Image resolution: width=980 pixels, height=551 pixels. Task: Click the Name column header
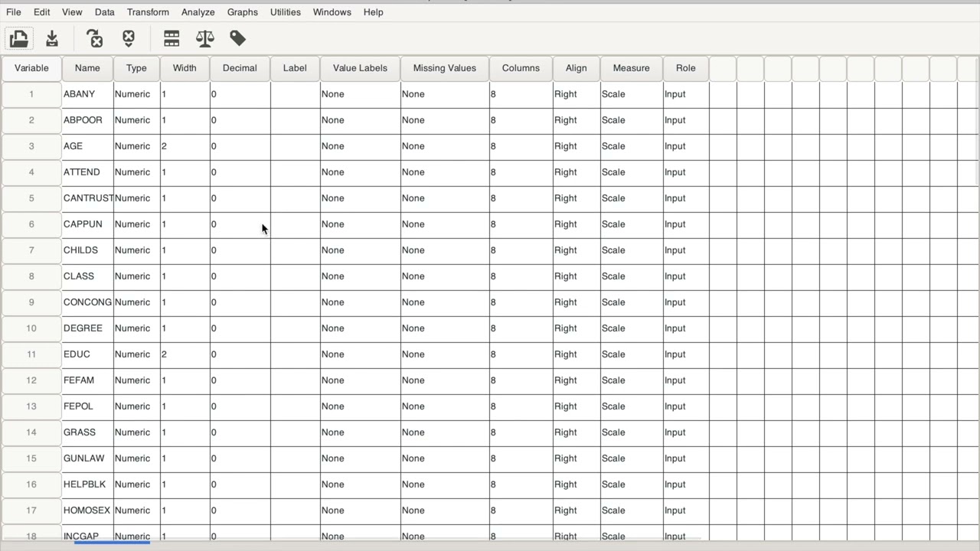click(x=87, y=68)
